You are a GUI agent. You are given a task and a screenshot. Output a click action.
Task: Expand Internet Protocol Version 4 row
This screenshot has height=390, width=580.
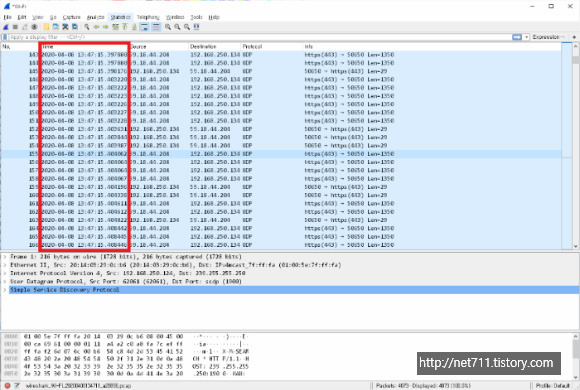[x=5, y=273]
